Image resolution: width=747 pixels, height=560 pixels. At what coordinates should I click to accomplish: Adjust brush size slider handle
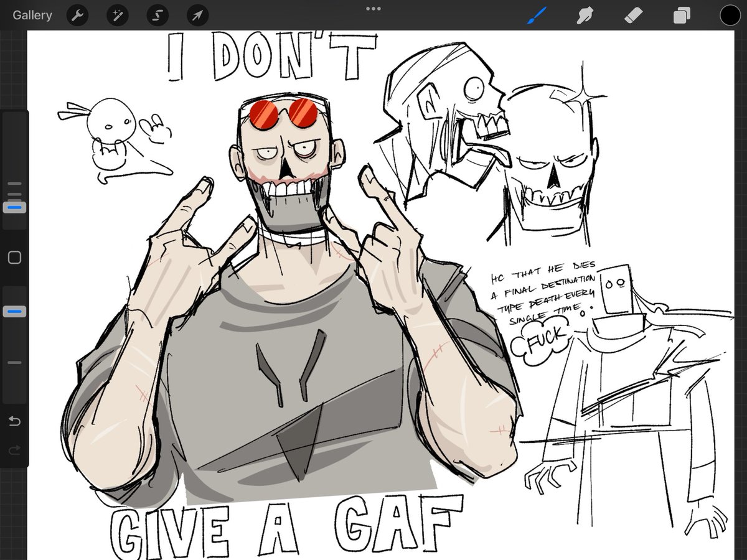point(15,207)
